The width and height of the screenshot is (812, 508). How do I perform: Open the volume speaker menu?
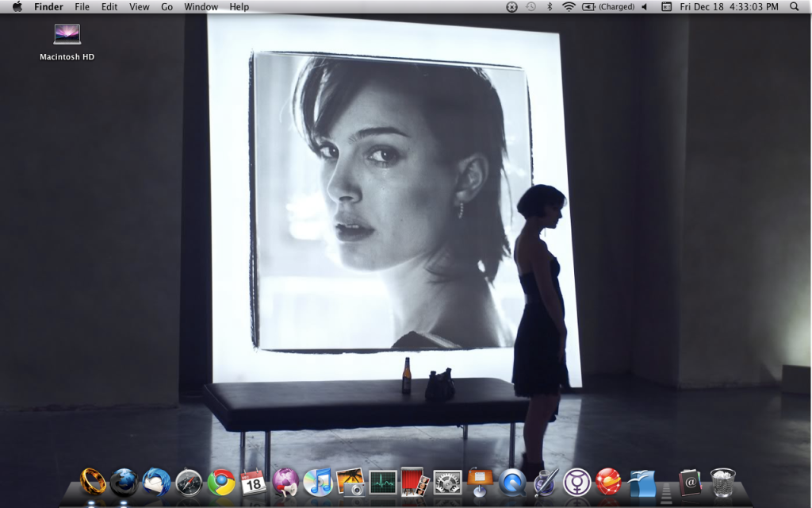click(645, 6)
